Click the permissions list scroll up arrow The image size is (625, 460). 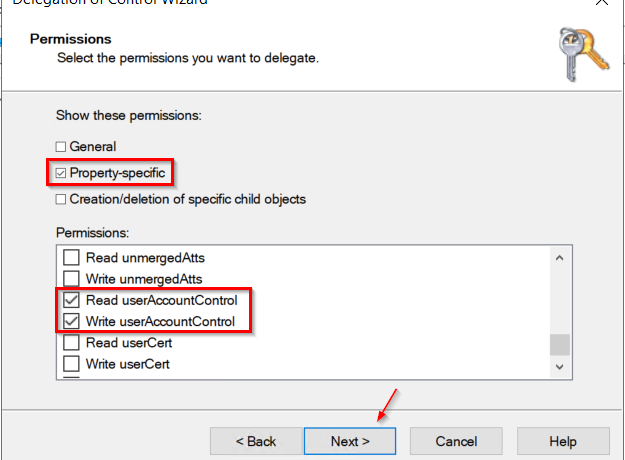(x=559, y=258)
